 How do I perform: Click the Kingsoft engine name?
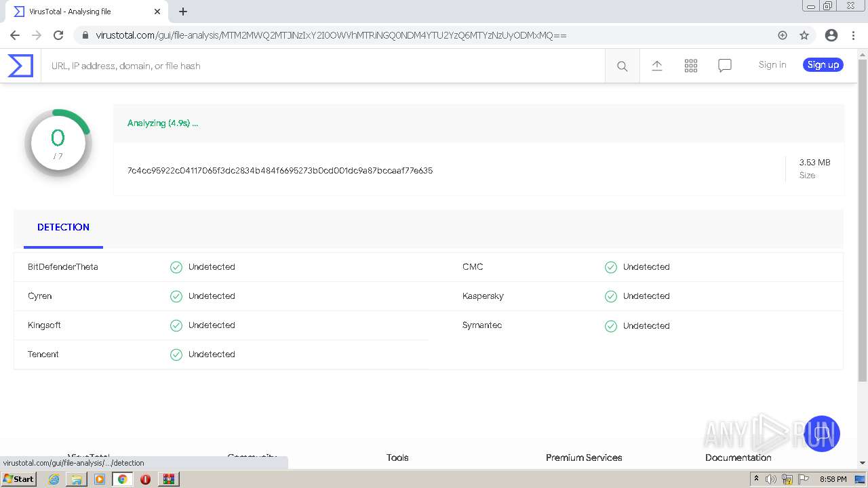point(44,325)
